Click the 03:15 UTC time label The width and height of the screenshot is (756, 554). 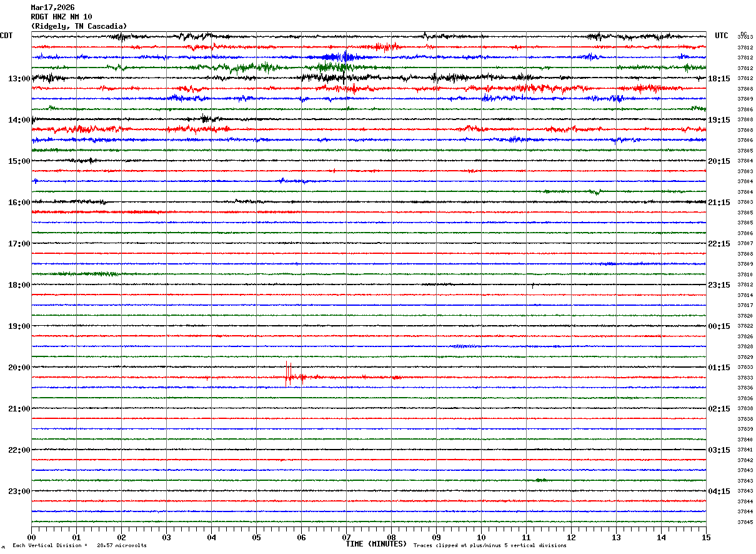tap(719, 450)
